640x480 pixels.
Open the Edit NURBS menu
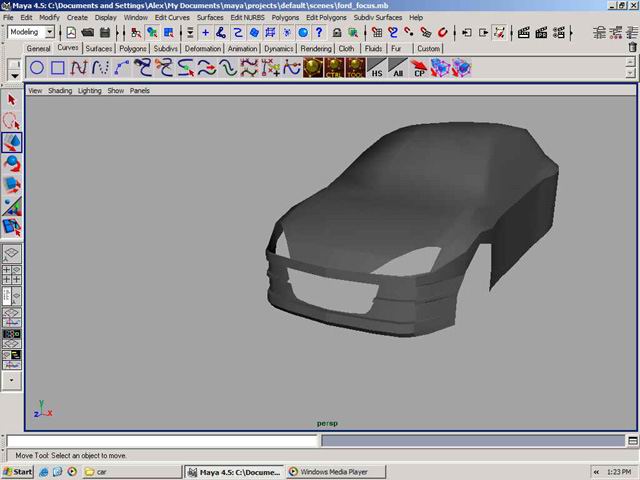250,17
